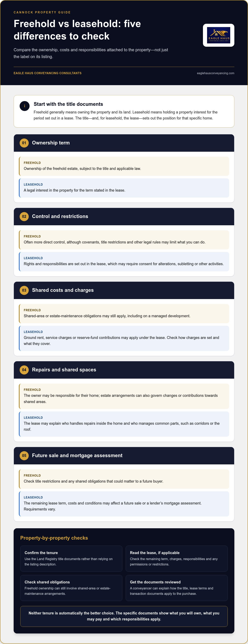
Task: Click the Get the documents reviewed card
Action: pyautogui.click(x=176, y=588)
